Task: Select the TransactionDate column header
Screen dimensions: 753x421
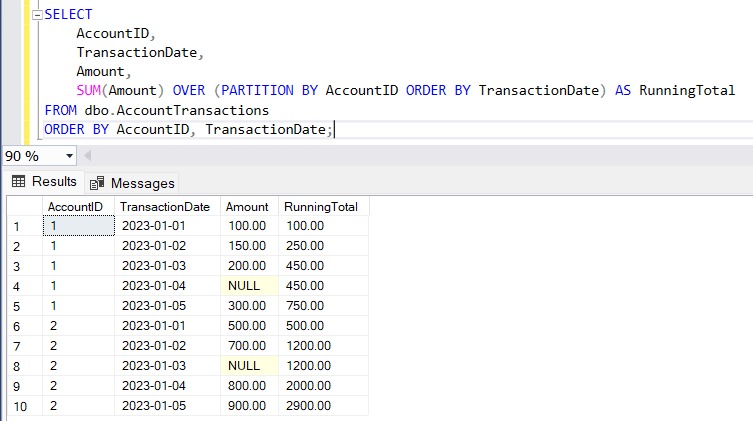Action: [x=167, y=206]
